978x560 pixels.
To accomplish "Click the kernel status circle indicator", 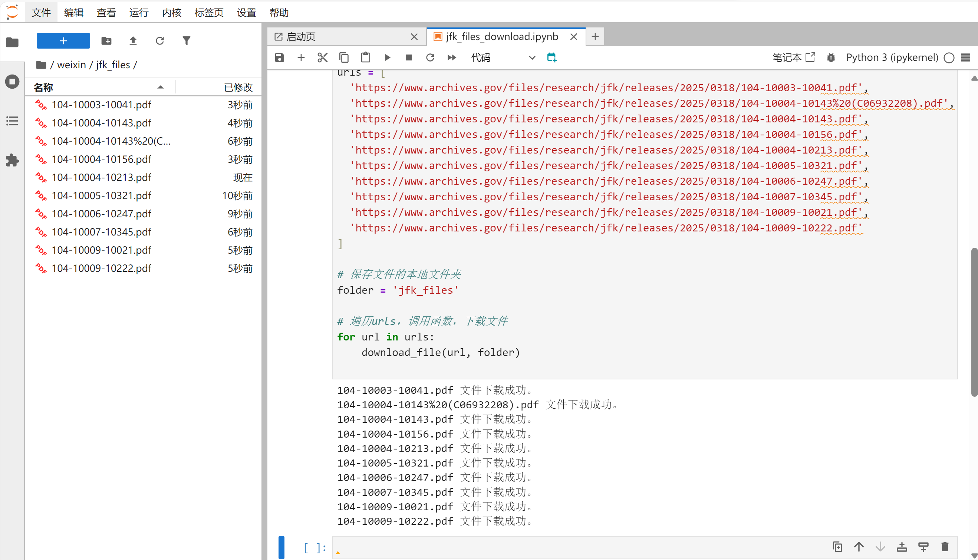I will click(949, 58).
